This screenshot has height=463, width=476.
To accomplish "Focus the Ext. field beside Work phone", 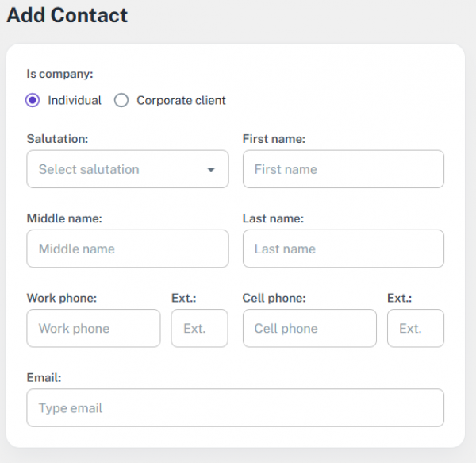I will pyautogui.click(x=199, y=328).
